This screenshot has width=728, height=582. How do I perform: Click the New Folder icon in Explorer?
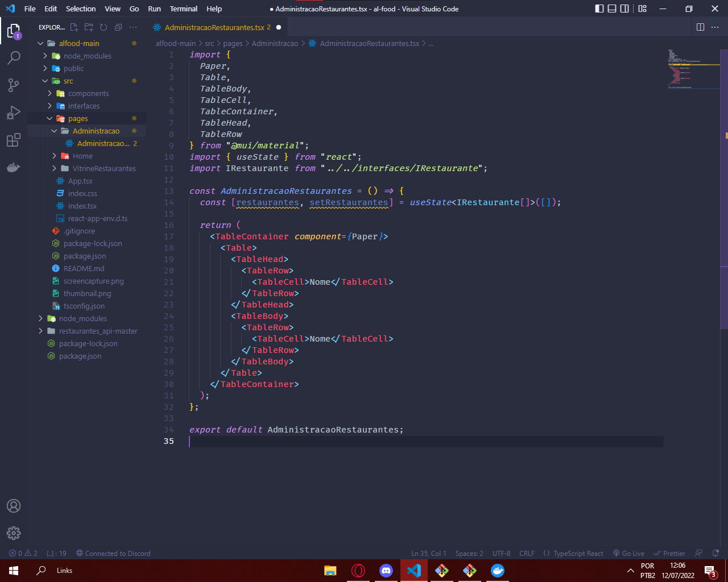pyautogui.click(x=89, y=27)
